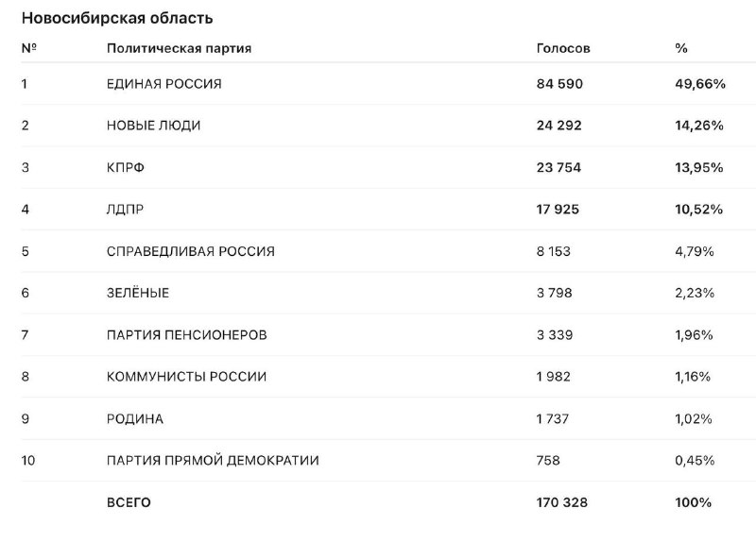Click the № column header
This screenshot has height=542, width=756.
pos(29,48)
